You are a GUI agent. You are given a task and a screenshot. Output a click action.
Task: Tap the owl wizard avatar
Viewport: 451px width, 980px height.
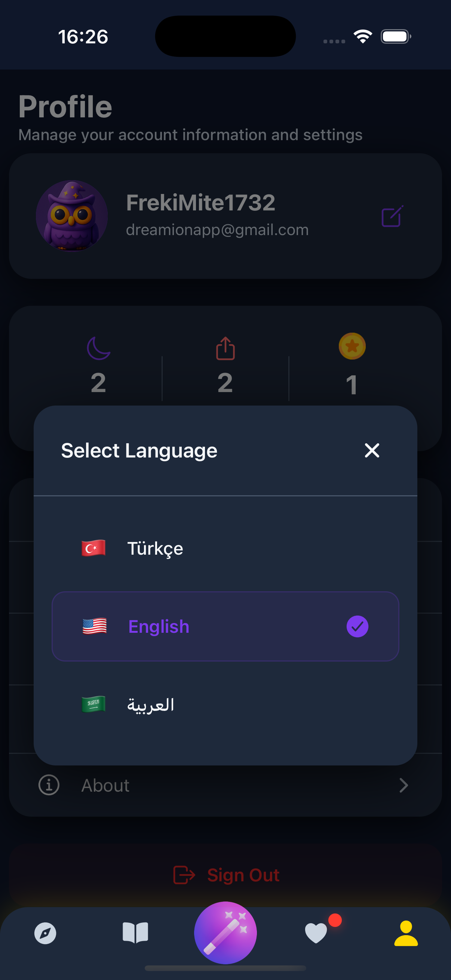[x=71, y=216]
